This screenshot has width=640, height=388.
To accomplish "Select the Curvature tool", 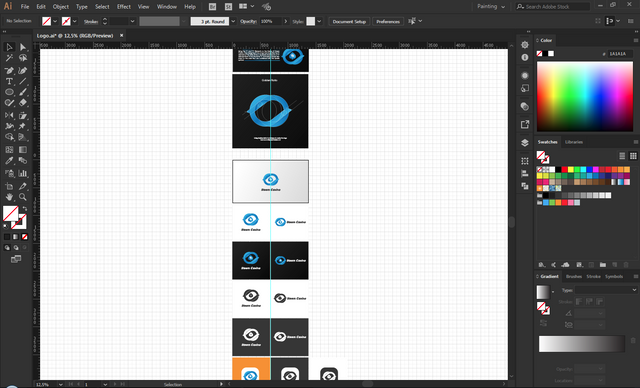I will click(x=22, y=71).
